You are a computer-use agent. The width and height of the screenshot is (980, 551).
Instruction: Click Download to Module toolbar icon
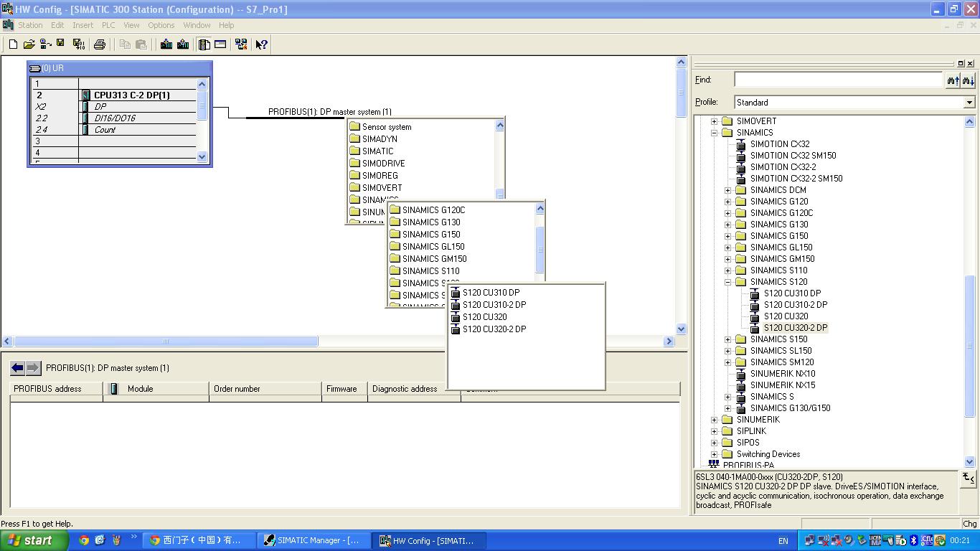pos(166,44)
